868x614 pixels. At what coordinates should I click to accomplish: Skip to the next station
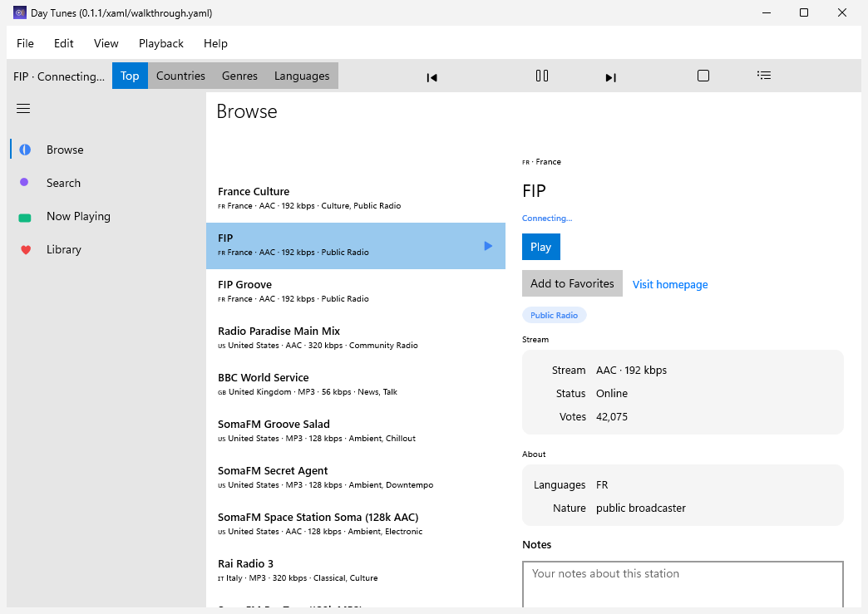610,77
